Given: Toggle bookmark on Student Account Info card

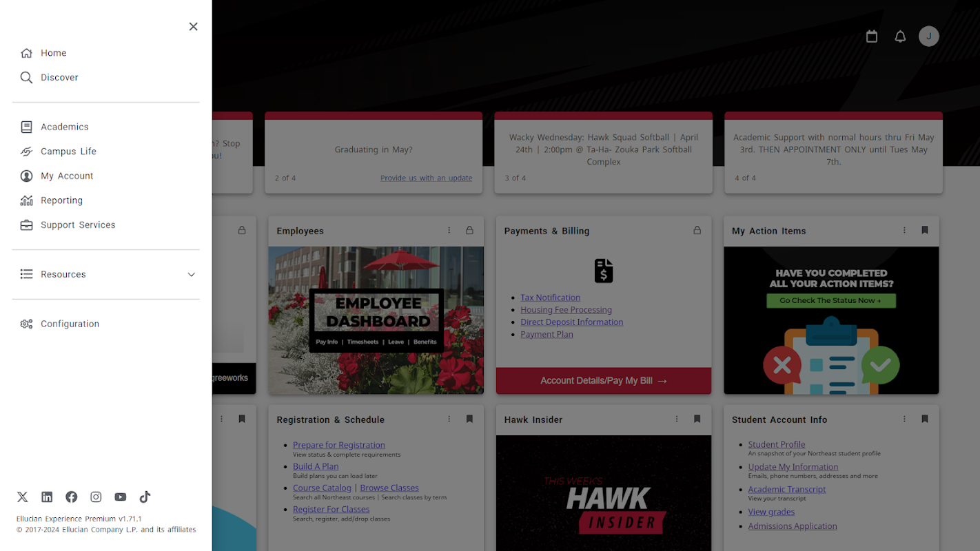Looking at the screenshot, I should tap(925, 419).
